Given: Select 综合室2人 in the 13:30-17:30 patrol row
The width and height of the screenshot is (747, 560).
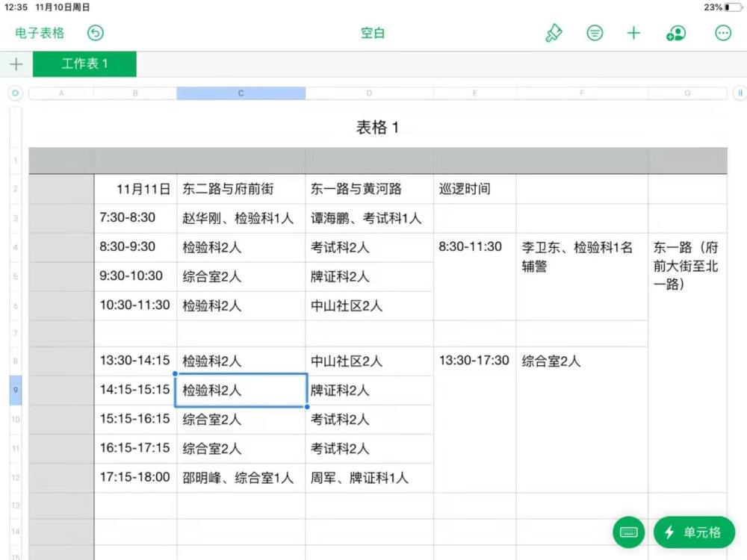Looking at the screenshot, I should coord(582,420).
